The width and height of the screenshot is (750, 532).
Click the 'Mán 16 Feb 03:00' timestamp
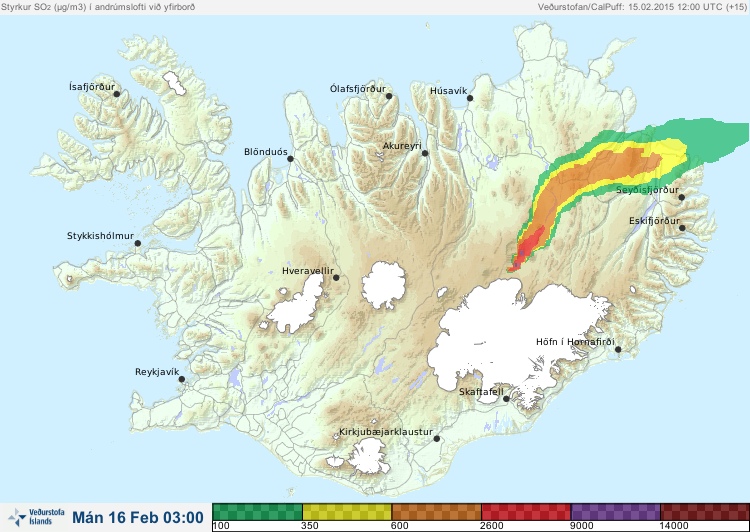(138, 517)
